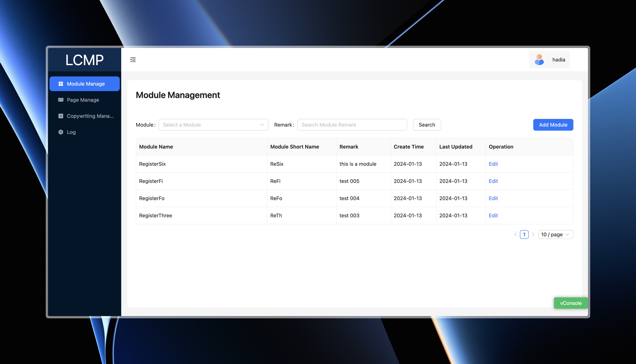Screen dimensions: 636x364
Task: Collapse the sidebar with the menu fold icon
Action: (x=133, y=60)
